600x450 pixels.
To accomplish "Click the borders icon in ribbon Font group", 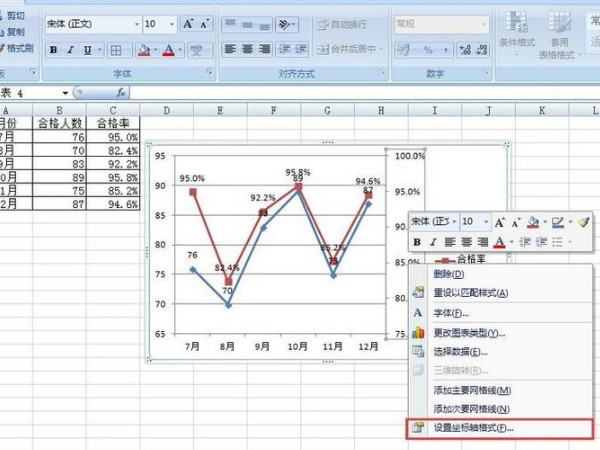I will tap(116, 50).
